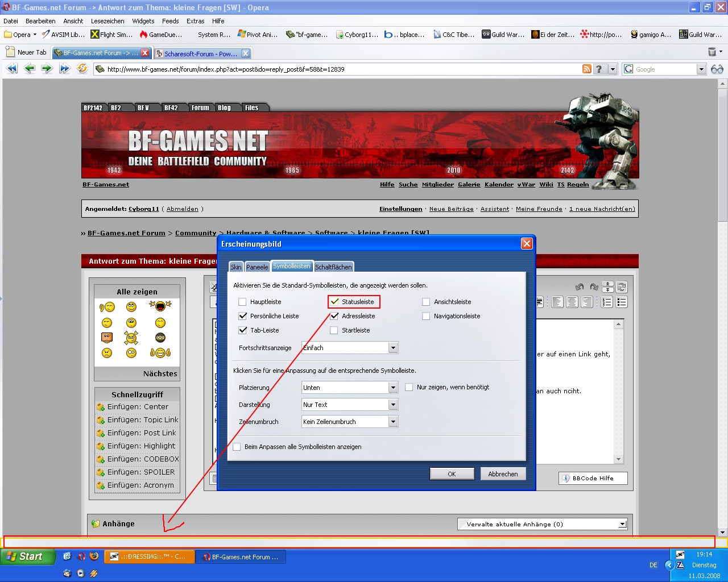Enable the Ansichtsleiste checkbox
728x582 pixels.
pos(426,302)
